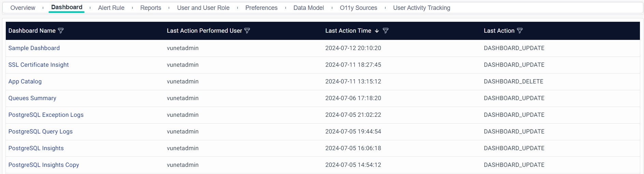Open the Alert Rule tab
Image resolution: width=644 pixels, height=174 pixels.
point(111,8)
